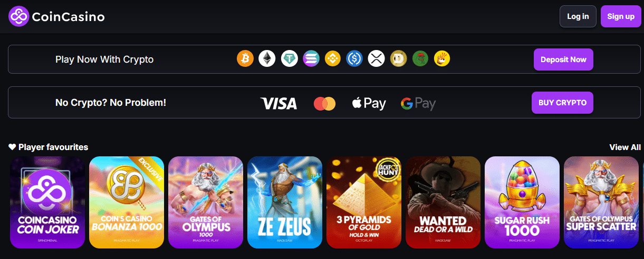Select the Apple Pay logo
Screen dimensions: 644x259
[x=369, y=103]
